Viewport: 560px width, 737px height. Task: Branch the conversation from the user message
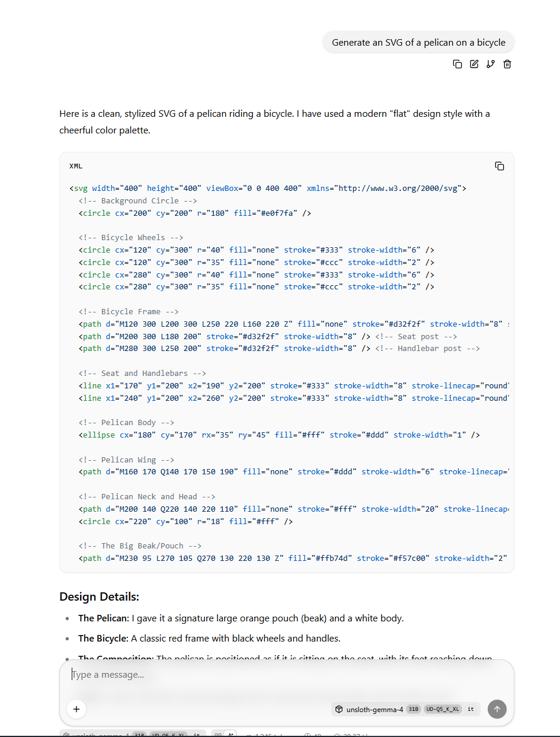pos(491,64)
